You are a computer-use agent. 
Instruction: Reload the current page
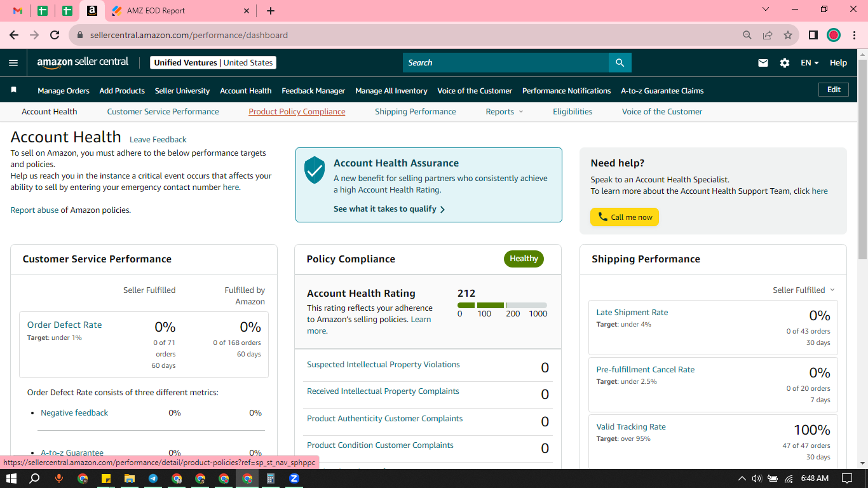click(55, 35)
